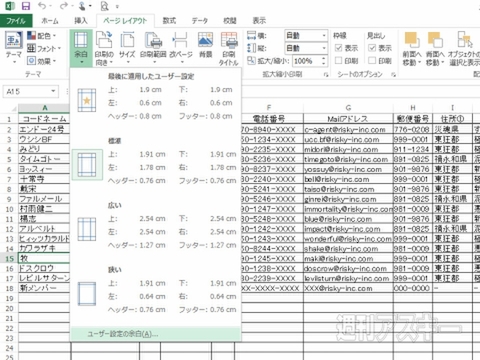The width and height of the screenshot is (480, 360).
Task: Select column H header
Action: pos(413,108)
